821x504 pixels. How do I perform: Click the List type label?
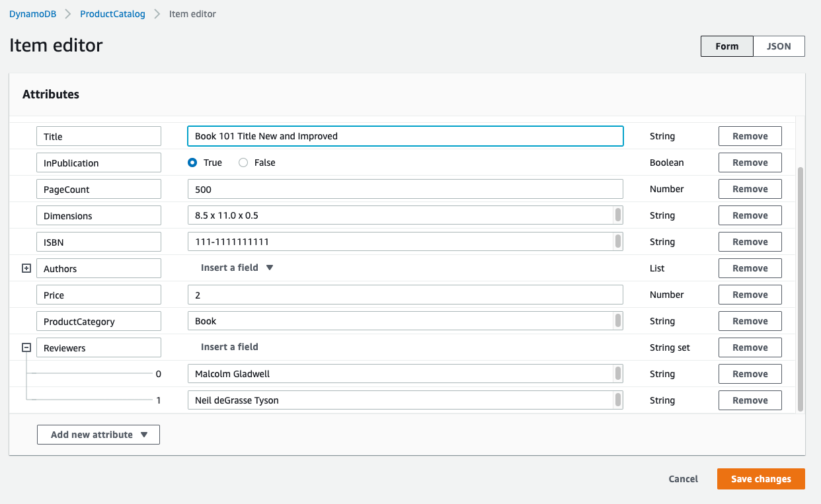(657, 268)
